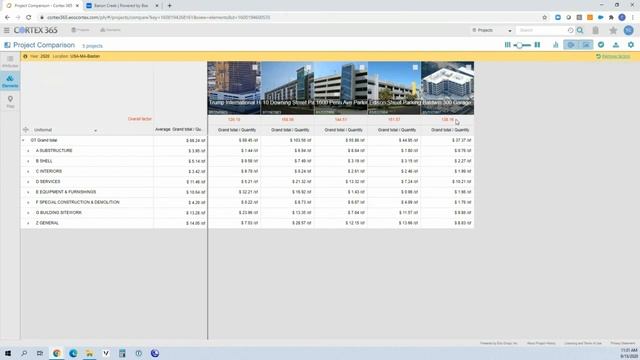Expand the C INTERIORS row

tap(28, 171)
